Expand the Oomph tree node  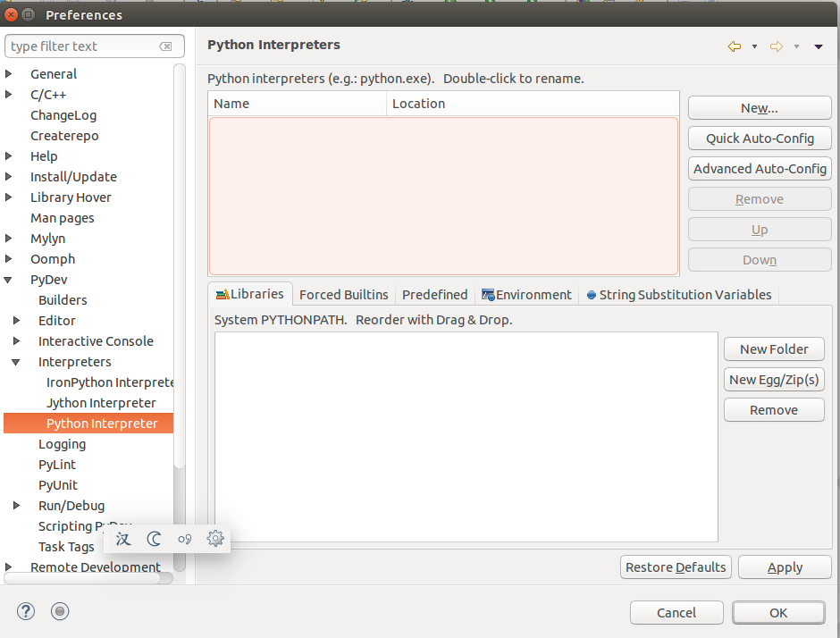[8, 259]
